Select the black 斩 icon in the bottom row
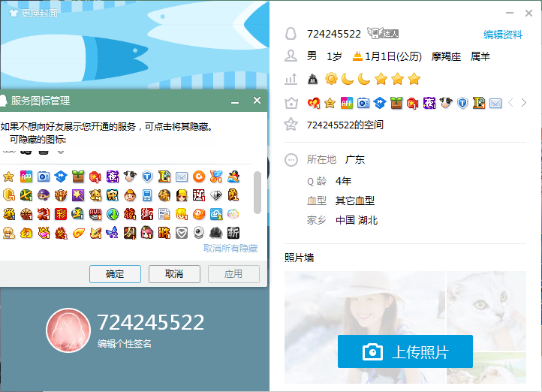Screen dimensions: 542x392 [x=233, y=233]
